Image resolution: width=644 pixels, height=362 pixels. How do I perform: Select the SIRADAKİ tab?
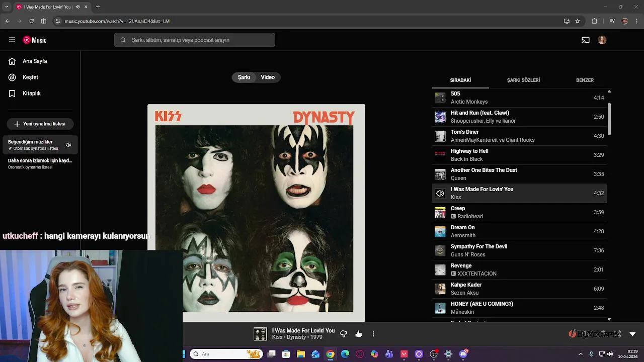(460, 80)
